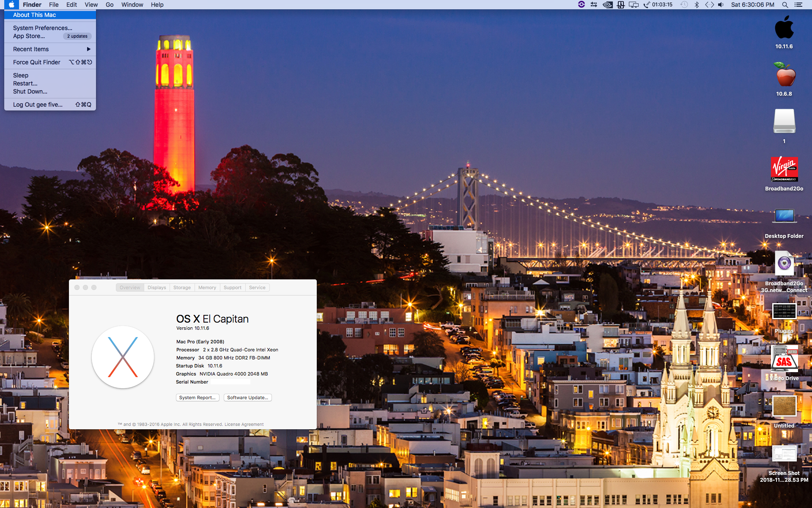812x508 pixels.
Task: Open the License Agreement link
Action: (244, 424)
